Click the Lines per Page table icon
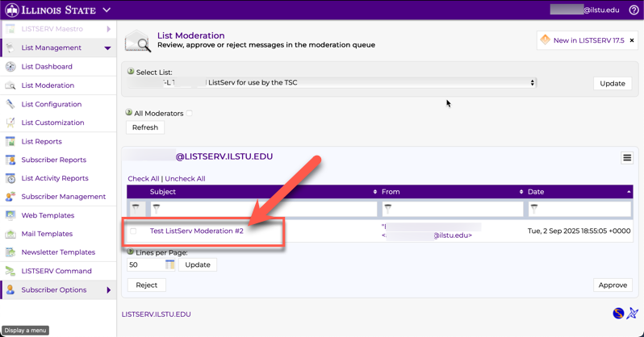This screenshot has height=337, width=644. point(170,264)
